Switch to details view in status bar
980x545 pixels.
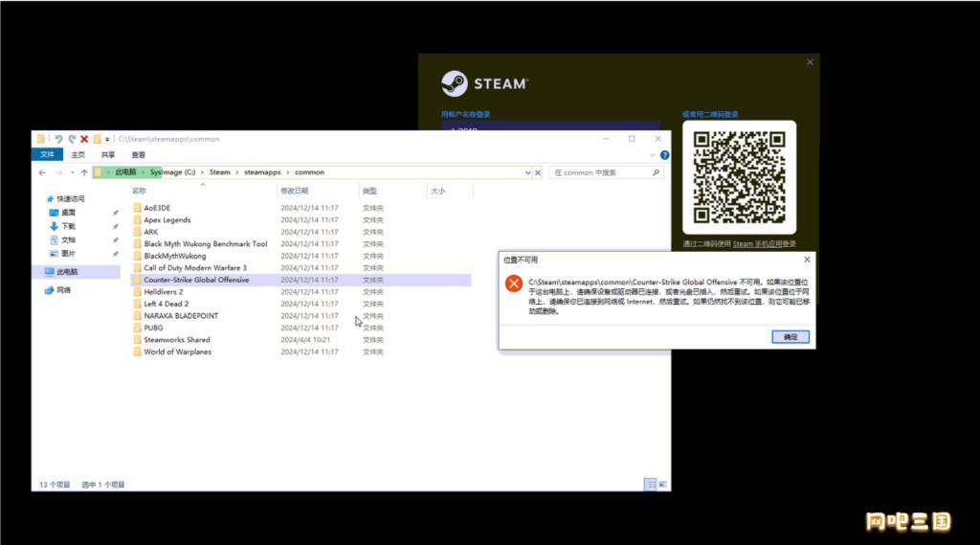tap(650, 485)
